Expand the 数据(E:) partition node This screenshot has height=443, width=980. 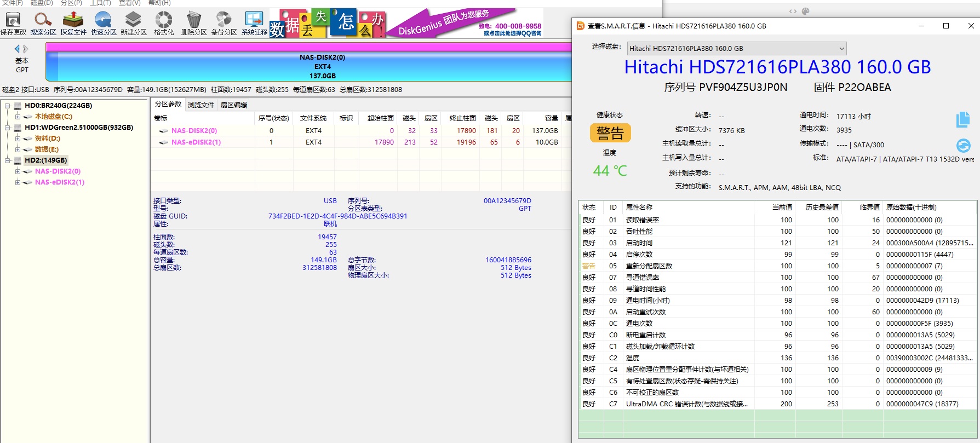[x=18, y=149]
